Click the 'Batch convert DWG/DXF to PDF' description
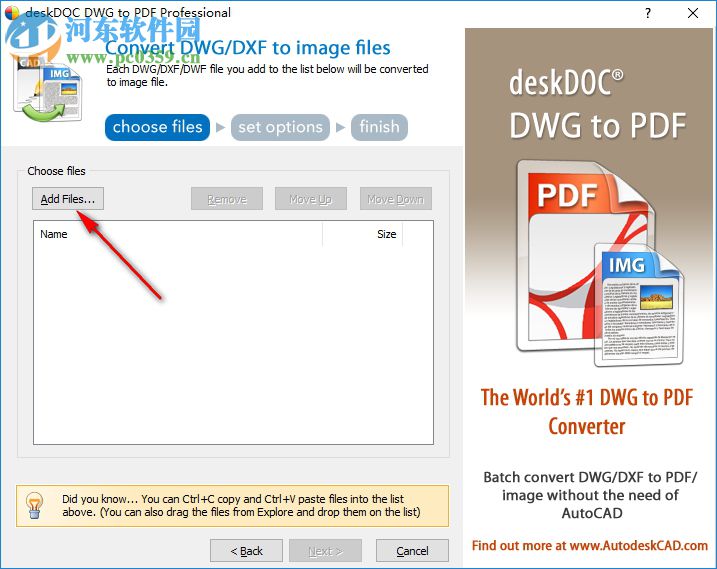Screen dimensions: 717x569 590,495
